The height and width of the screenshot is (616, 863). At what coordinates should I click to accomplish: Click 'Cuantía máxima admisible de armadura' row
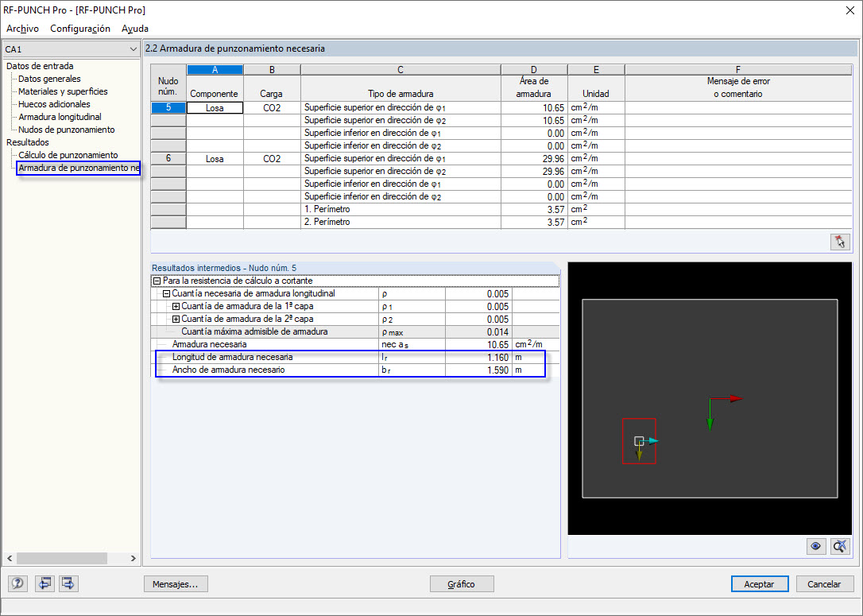coord(355,331)
